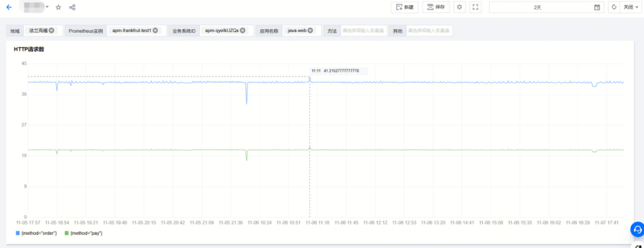Open the 关闭 auto-refresh dropdown
Screen dimensions: 644x248
pyautogui.click(x=630, y=7)
